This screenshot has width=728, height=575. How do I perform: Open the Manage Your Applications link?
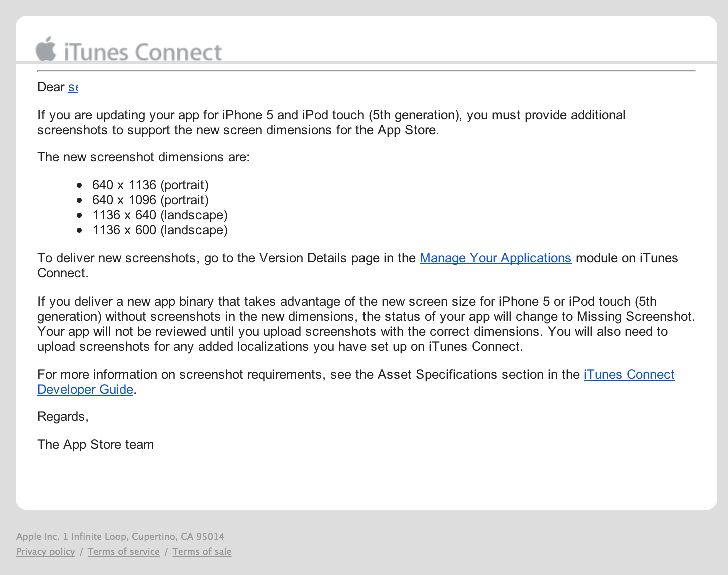(x=495, y=258)
